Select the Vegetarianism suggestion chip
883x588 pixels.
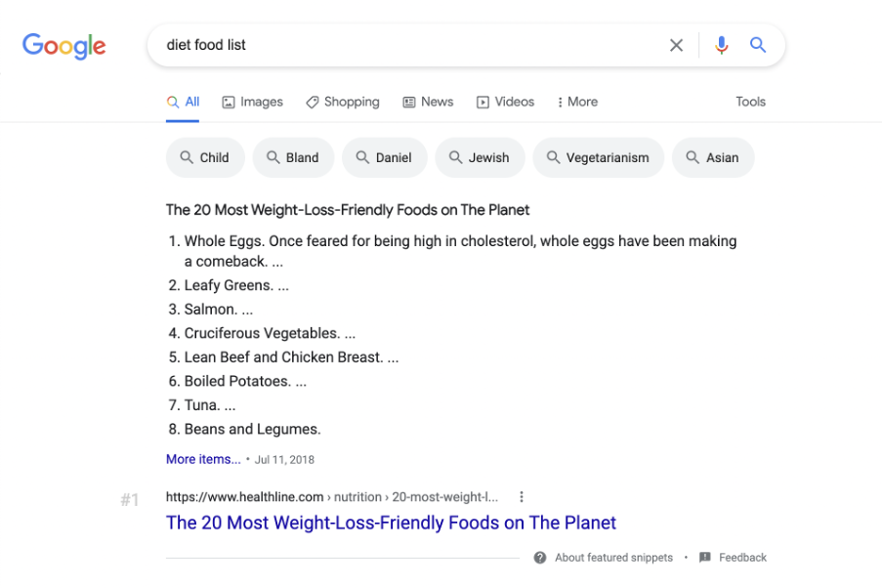(x=598, y=157)
